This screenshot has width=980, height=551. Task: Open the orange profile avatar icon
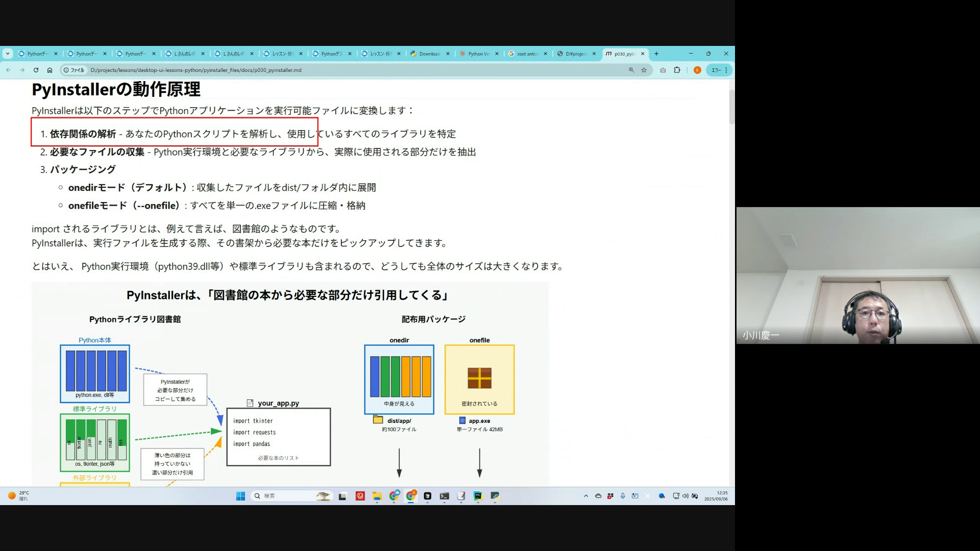point(697,70)
